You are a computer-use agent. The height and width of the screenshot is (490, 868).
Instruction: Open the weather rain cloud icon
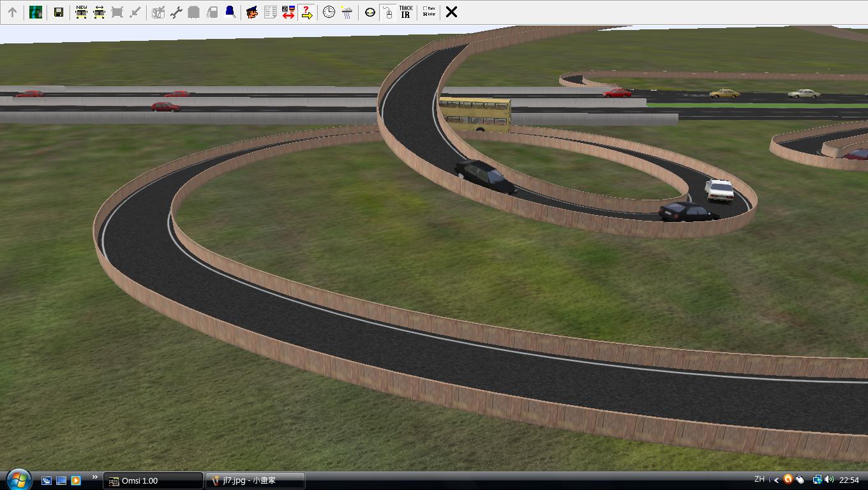click(x=347, y=12)
